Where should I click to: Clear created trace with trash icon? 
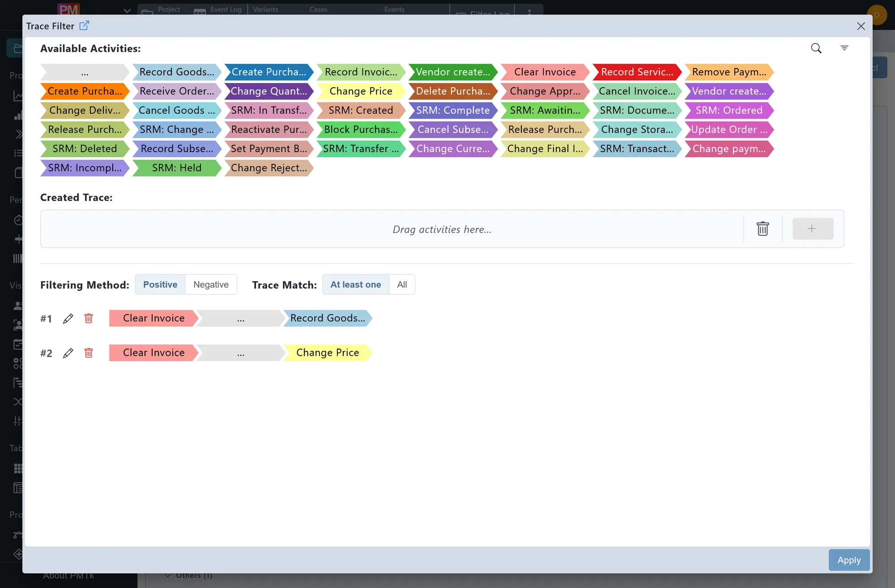[x=763, y=229]
